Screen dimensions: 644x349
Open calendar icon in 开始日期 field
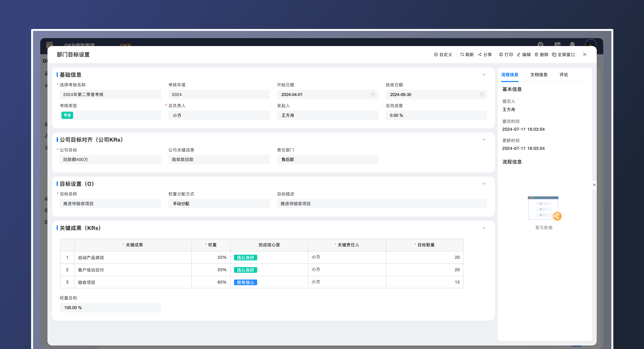coord(373,94)
